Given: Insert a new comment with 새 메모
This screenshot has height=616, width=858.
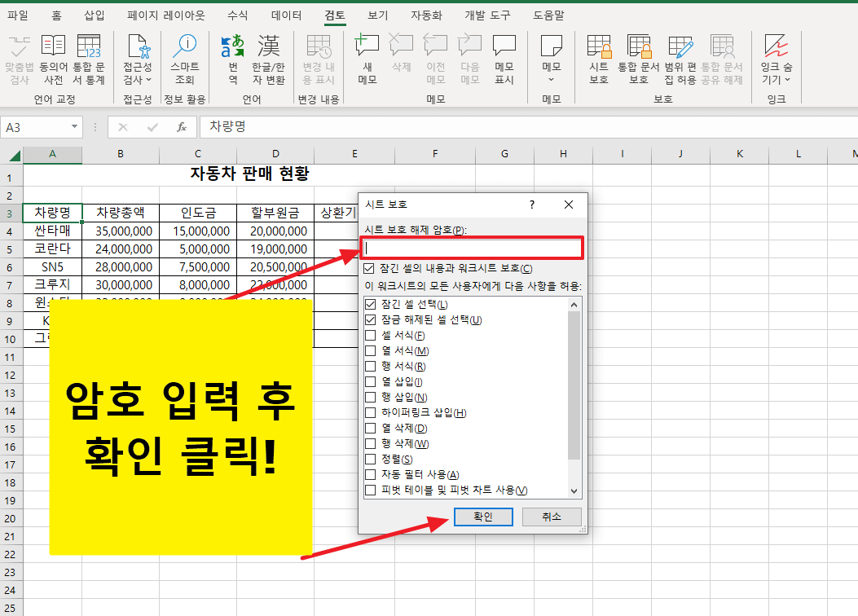Looking at the screenshot, I should coord(366,57).
